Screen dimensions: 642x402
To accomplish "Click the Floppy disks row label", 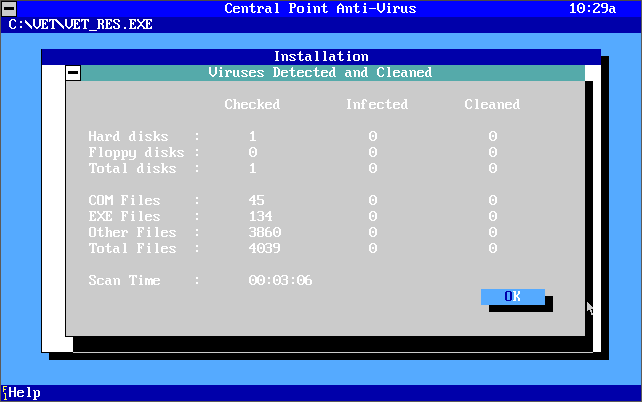I will click(x=136, y=152).
